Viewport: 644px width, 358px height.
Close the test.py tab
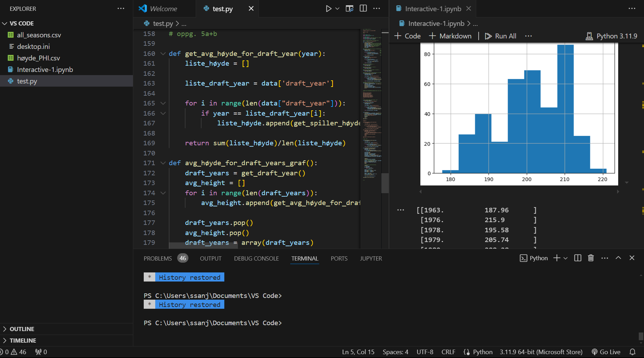251,9
